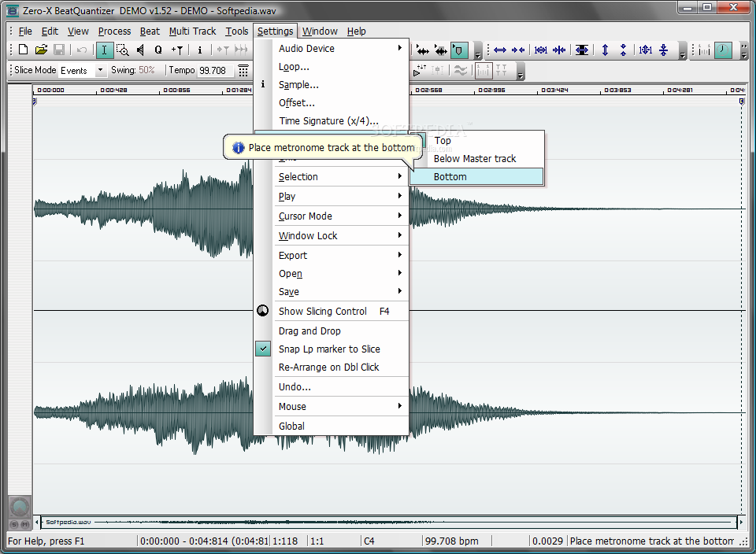Click the add marker +T icon
The height and width of the screenshot is (554, 756).
[x=177, y=50]
